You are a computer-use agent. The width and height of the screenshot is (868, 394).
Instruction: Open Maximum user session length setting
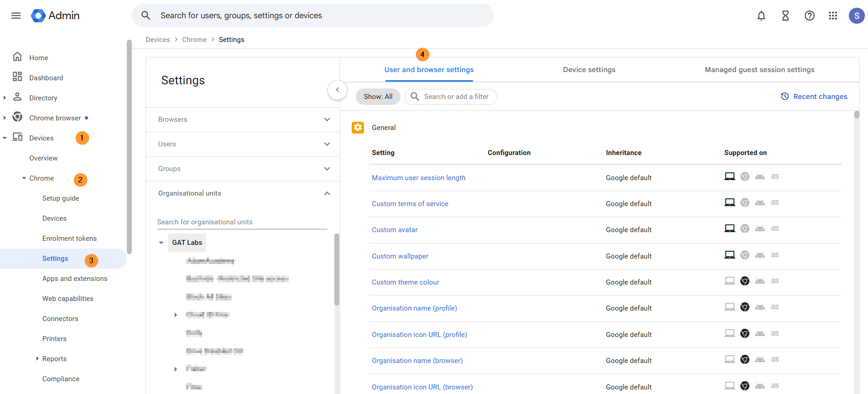[419, 178]
